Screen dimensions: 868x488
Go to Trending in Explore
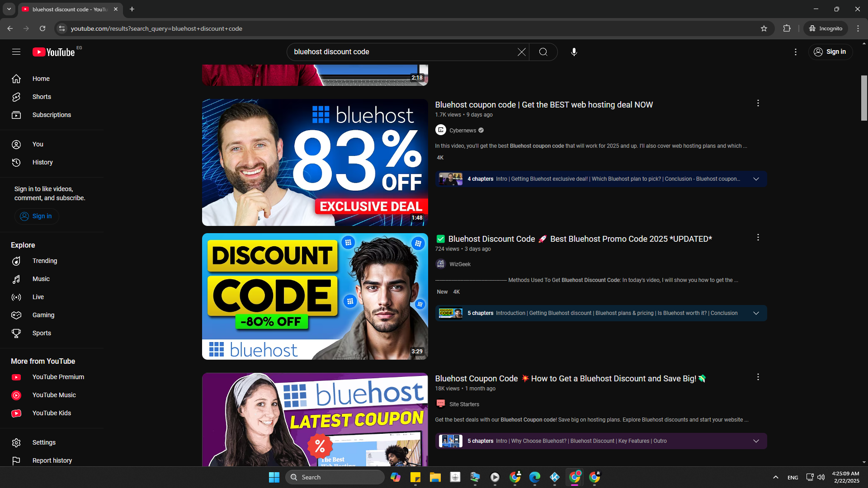click(44, 261)
